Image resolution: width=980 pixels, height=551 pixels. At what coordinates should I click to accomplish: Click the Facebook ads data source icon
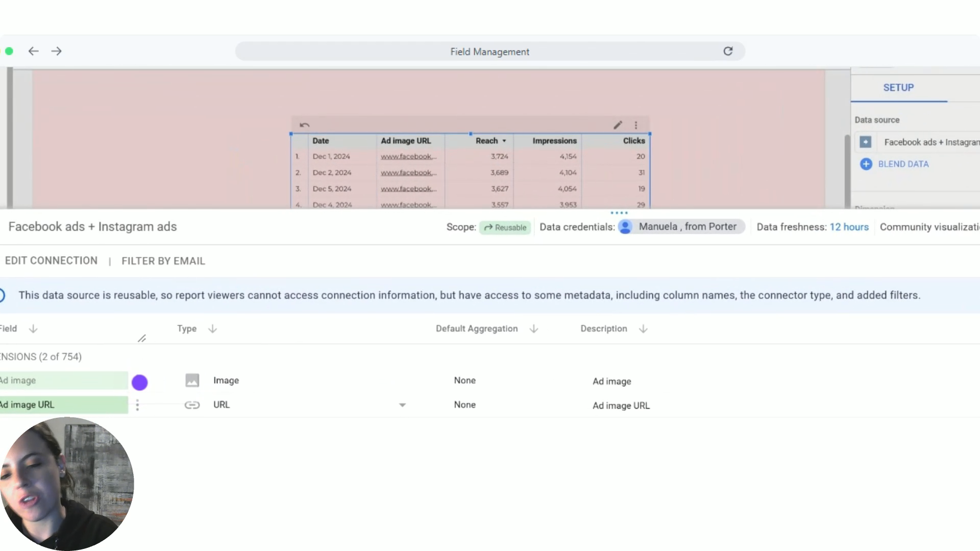click(x=865, y=142)
